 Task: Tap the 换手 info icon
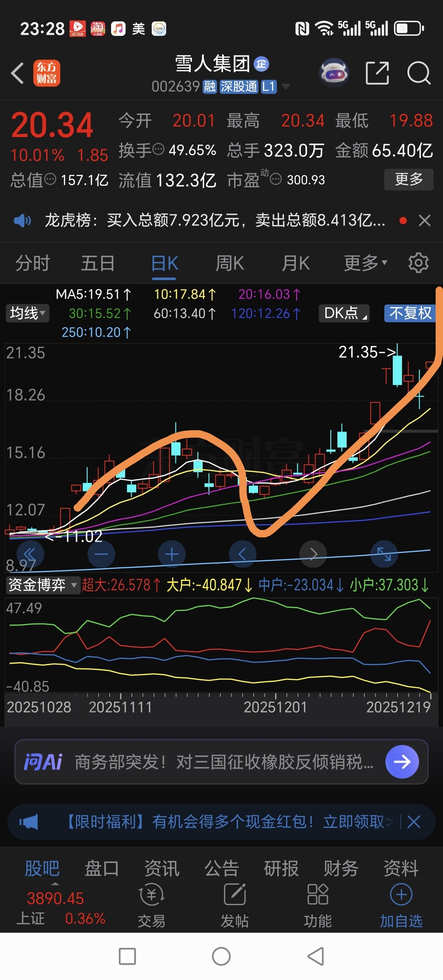(x=158, y=149)
